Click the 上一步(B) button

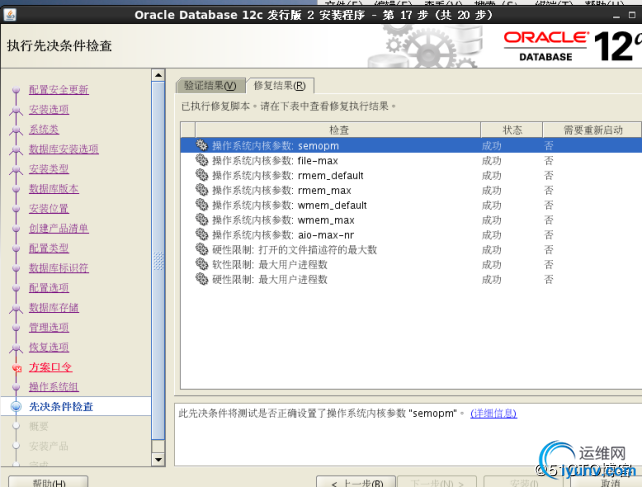(356, 482)
